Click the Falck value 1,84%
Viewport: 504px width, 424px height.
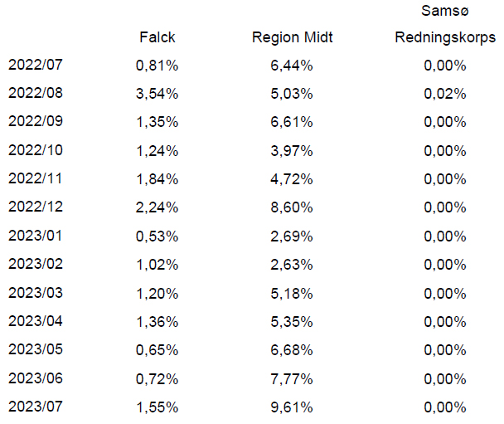point(157,179)
